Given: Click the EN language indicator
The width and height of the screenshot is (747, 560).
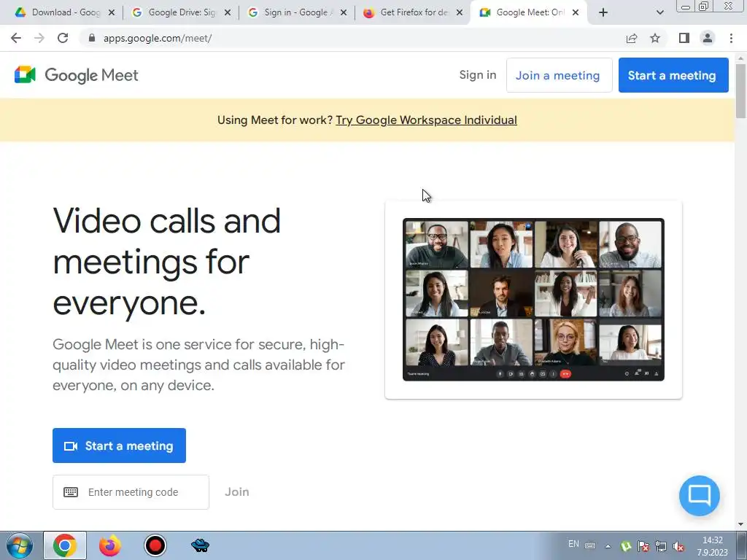Looking at the screenshot, I should 573,544.
